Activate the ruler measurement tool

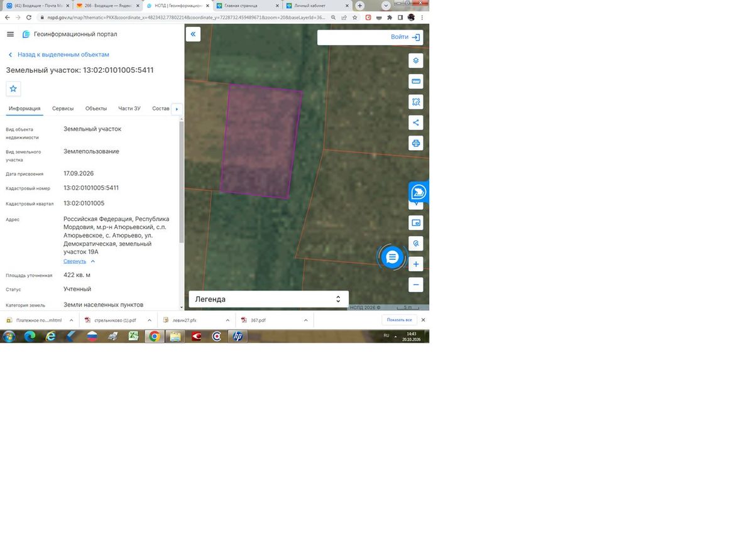click(415, 82)
